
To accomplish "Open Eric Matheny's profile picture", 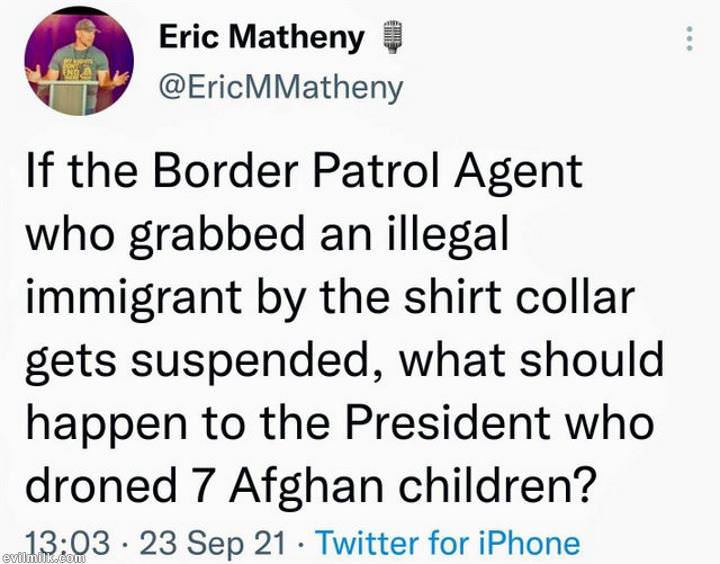I will (79, 61).
